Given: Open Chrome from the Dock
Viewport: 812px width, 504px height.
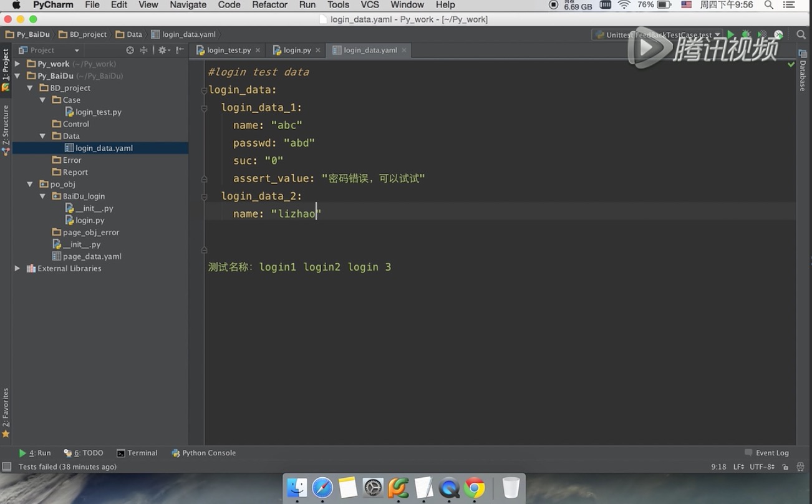Looking at the screenshot, I should [475, 488].
